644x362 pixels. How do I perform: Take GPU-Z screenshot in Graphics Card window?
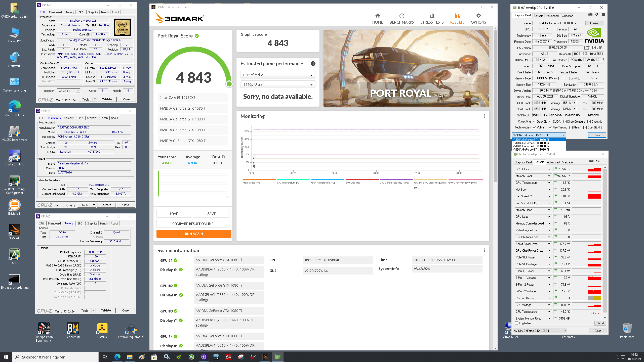pos(590,15)
